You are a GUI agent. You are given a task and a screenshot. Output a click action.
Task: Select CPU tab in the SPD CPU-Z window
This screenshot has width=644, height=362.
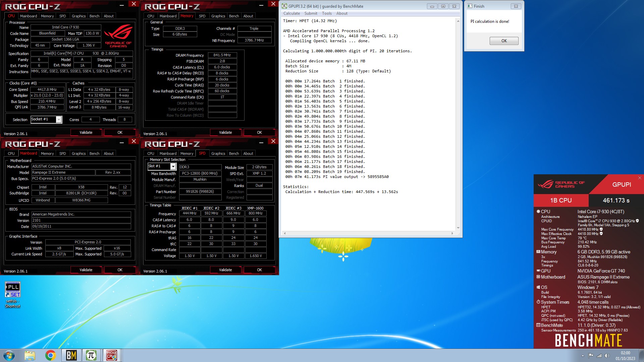[151, 154]
